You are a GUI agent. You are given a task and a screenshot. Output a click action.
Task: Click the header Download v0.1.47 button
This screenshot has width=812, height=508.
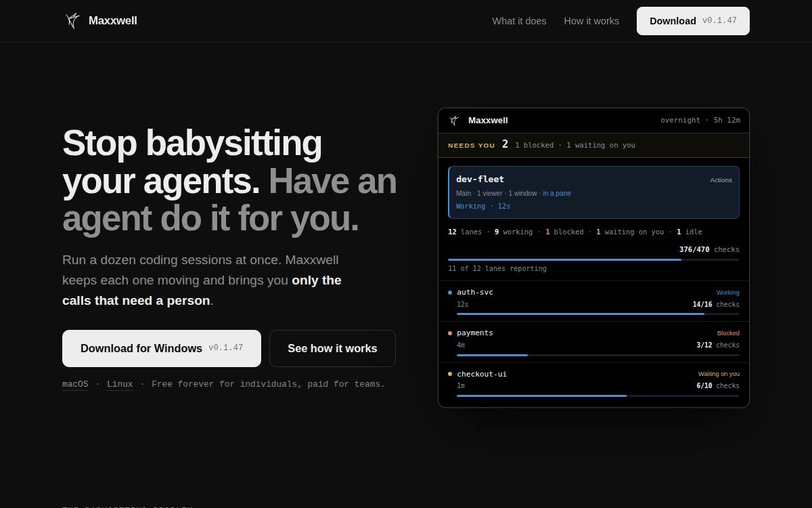693,21
